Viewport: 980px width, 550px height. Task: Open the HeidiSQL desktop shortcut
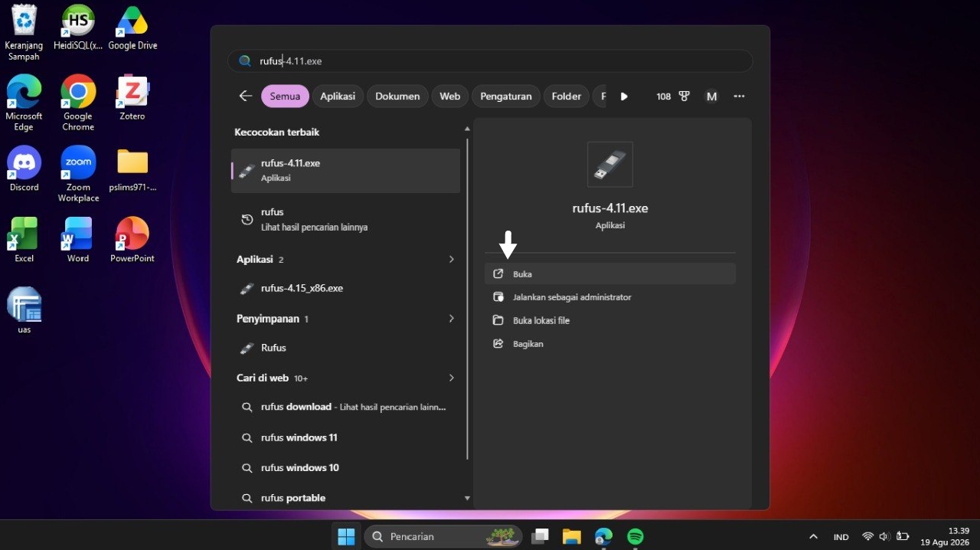pos(78,28)
